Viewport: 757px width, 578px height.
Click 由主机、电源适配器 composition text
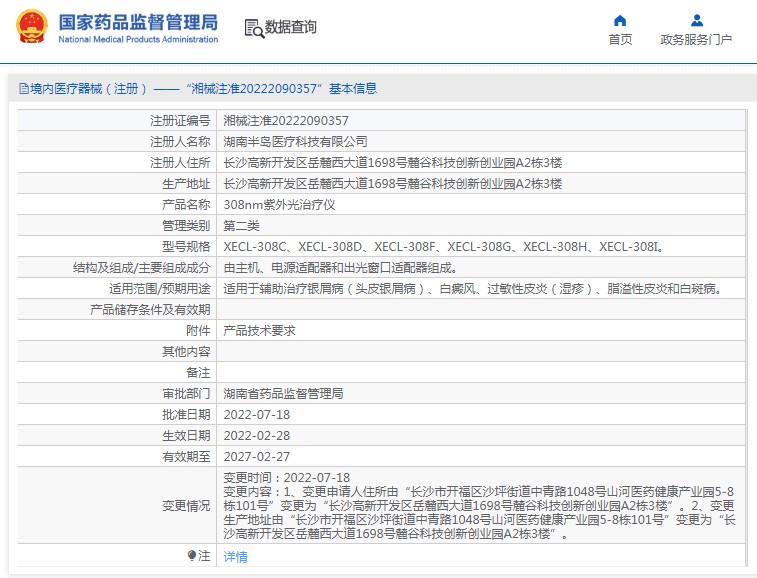(340, 268)
